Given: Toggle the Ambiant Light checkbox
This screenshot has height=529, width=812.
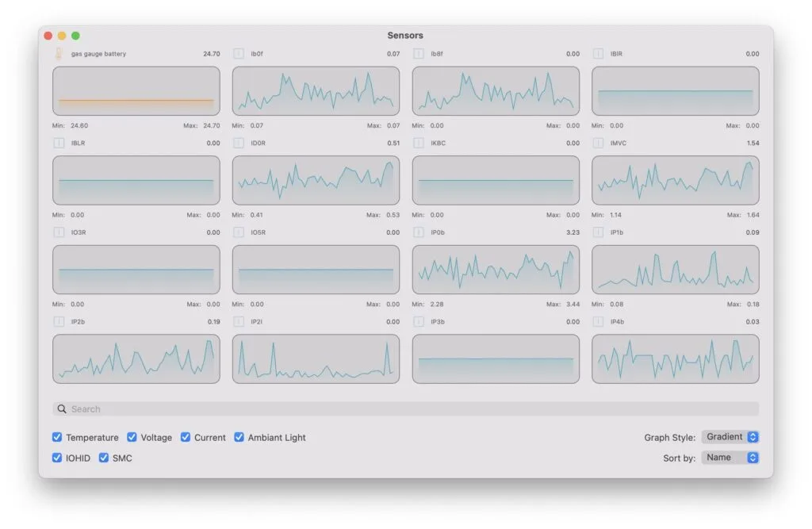Looking at the screenshot, I should (x=239, y=437).
